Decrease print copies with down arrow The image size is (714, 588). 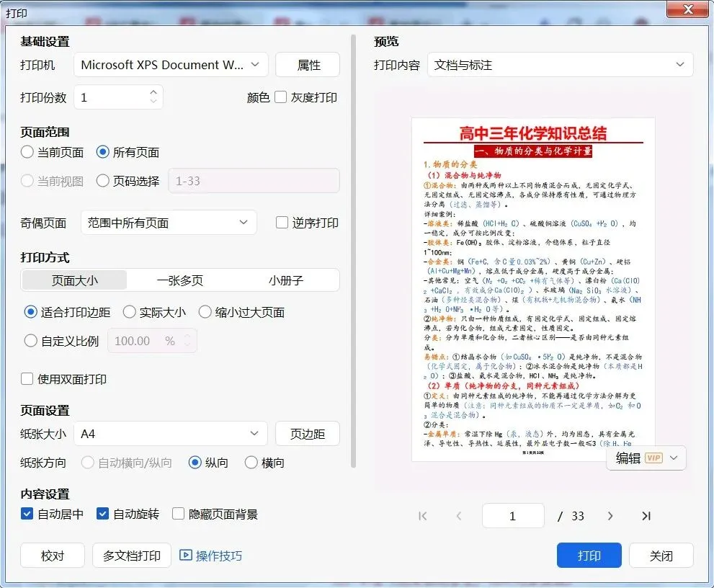(153, 101)
